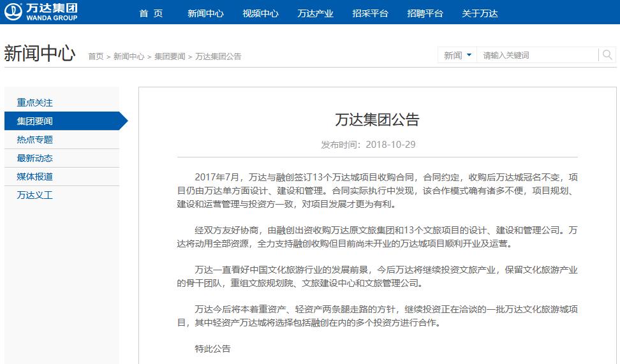Click 万达集团公告 breadcrumb link
Screen dimensions: 620x364
(x=218, y=57)
